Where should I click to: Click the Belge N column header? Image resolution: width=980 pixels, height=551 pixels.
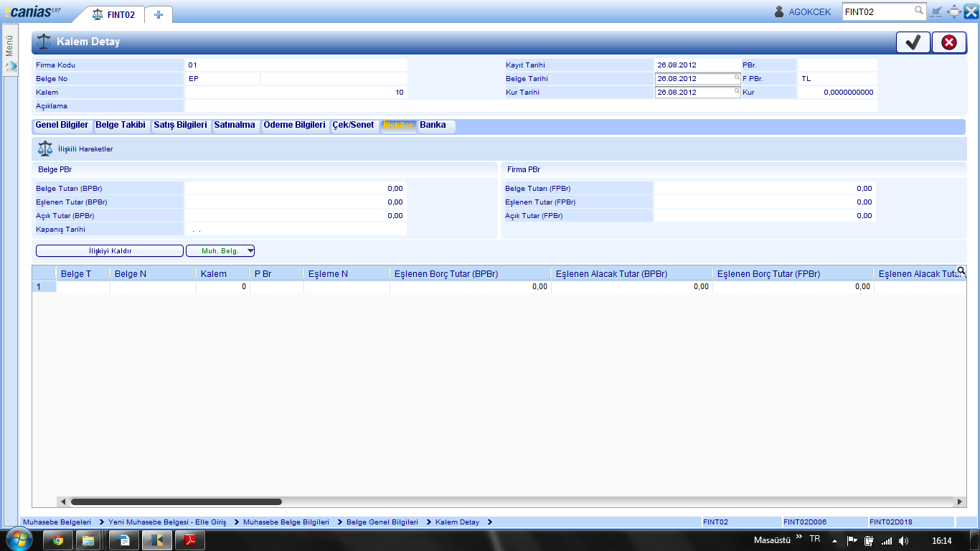153,273
